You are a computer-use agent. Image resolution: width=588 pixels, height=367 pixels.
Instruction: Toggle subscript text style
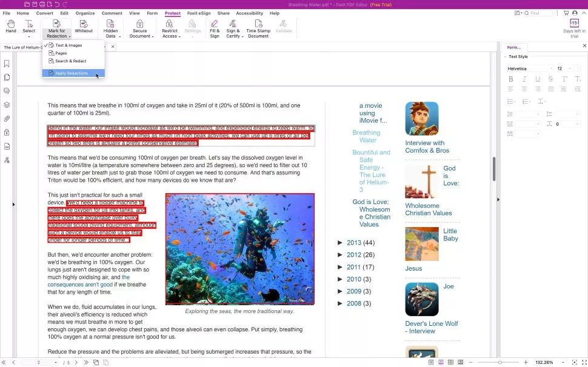(x=578, y=79)
